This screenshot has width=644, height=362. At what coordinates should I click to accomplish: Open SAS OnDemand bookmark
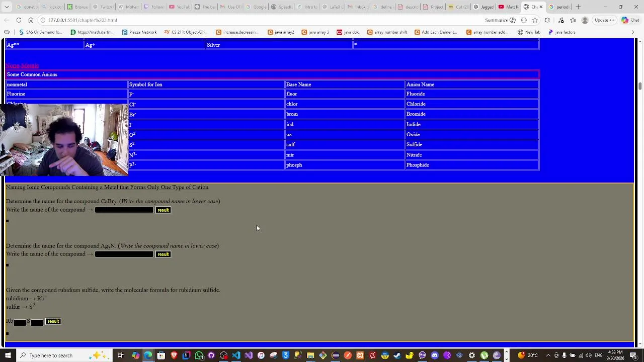click(x=40, y=32)
